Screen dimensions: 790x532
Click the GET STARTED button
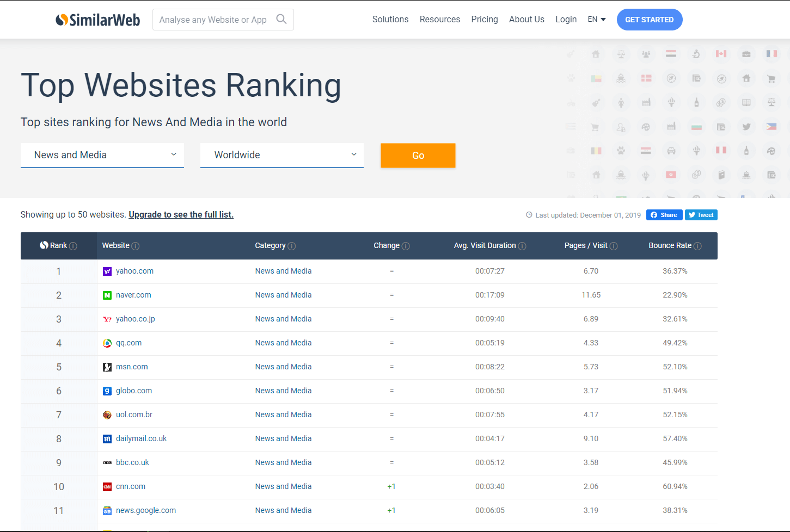650,20
